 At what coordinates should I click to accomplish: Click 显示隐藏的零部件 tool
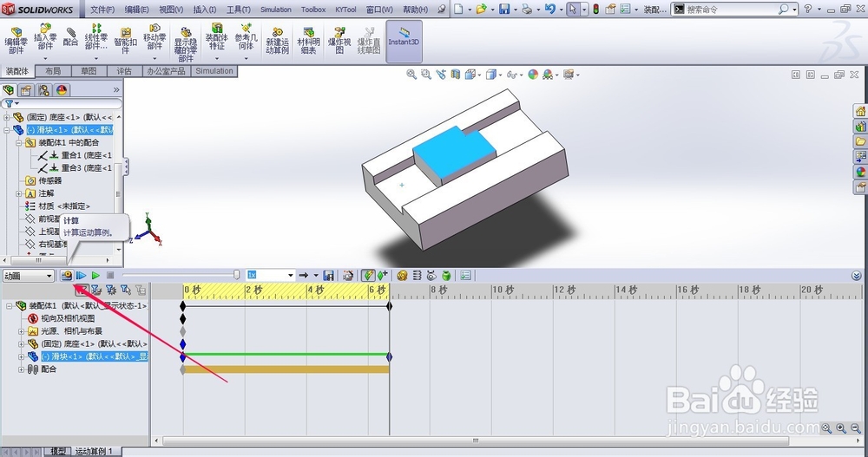click(x=186, y=43)
